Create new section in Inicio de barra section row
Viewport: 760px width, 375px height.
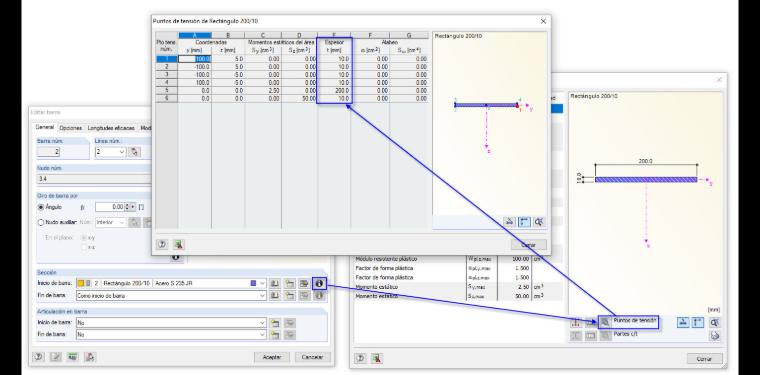click(289, 283)
